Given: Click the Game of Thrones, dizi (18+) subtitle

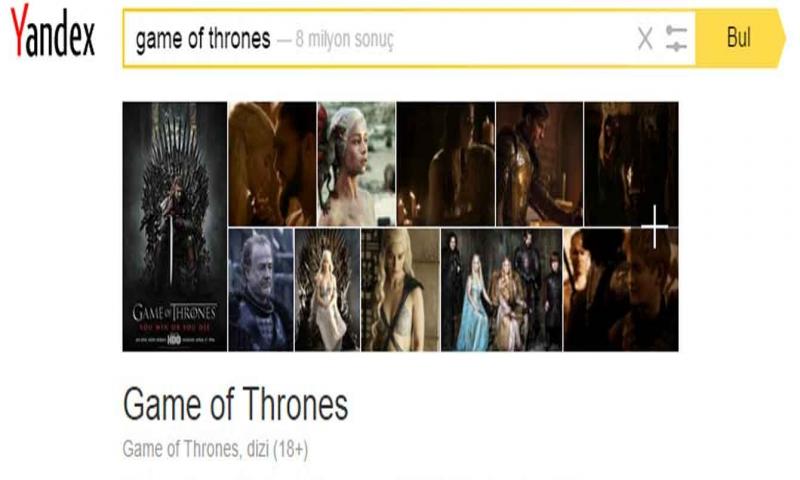Looking at the screenshot, I should (215, 449).
